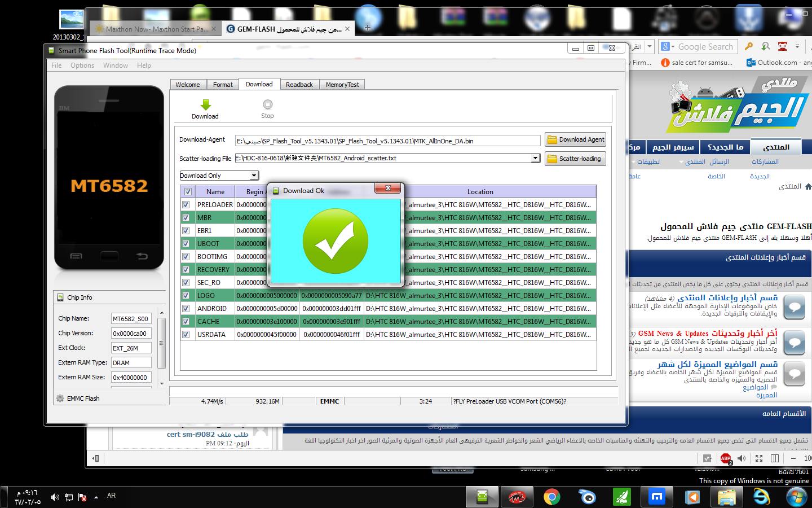Open the Download Only mode dropdown
812x508 pixels.
tap(254, 176)
